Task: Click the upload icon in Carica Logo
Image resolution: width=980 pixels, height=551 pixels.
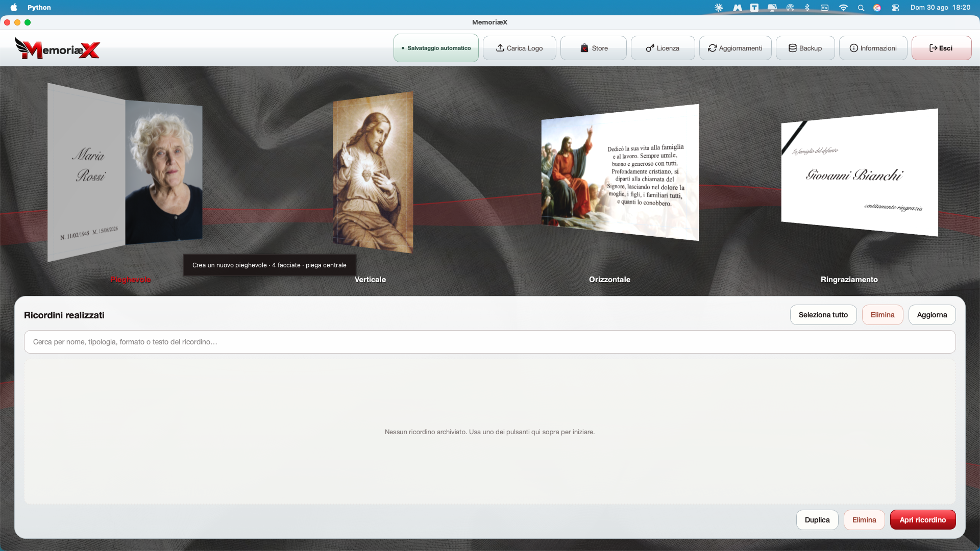Action: [x=500, y=48]
